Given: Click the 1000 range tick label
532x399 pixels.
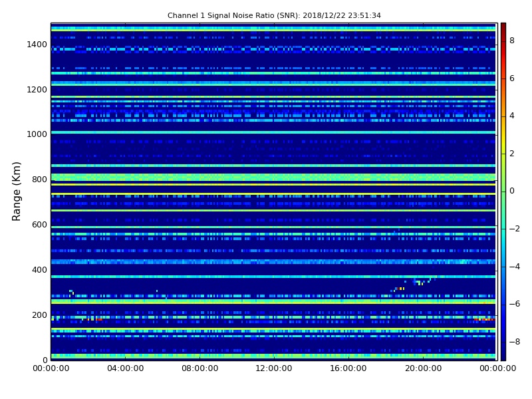Looking at the screenshot, I should pyautogui.click(x=37, y=134).
